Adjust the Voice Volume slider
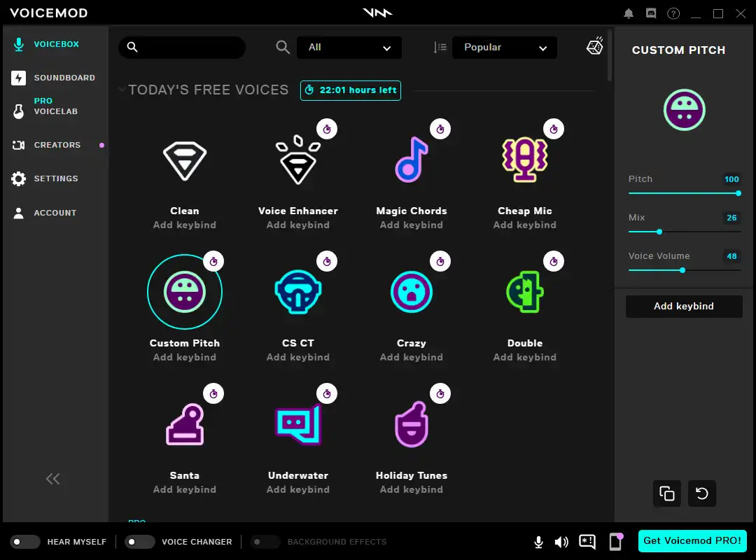Image resolution: width=756 pixels, height=560 pixels. (684, 270)
